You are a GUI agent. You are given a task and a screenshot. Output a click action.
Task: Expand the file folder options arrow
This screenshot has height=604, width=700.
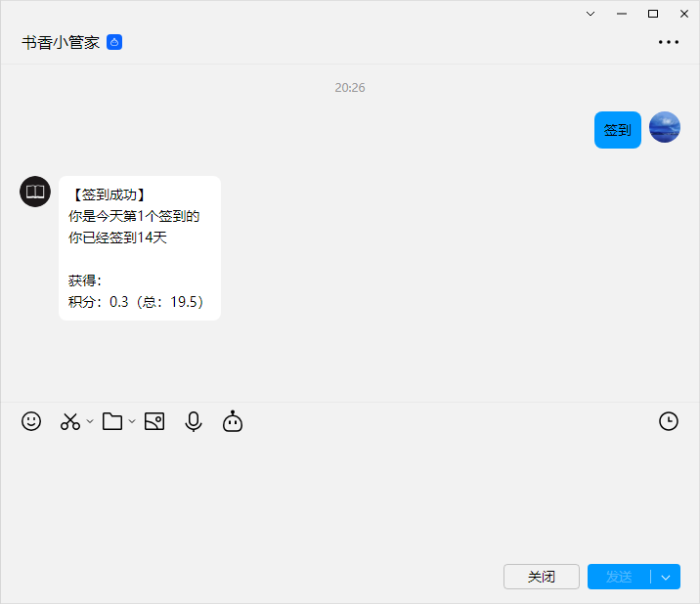132,421
